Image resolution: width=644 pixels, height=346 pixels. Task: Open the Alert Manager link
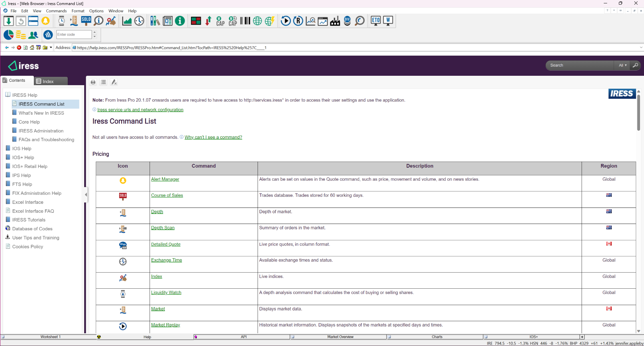(165, 179)
